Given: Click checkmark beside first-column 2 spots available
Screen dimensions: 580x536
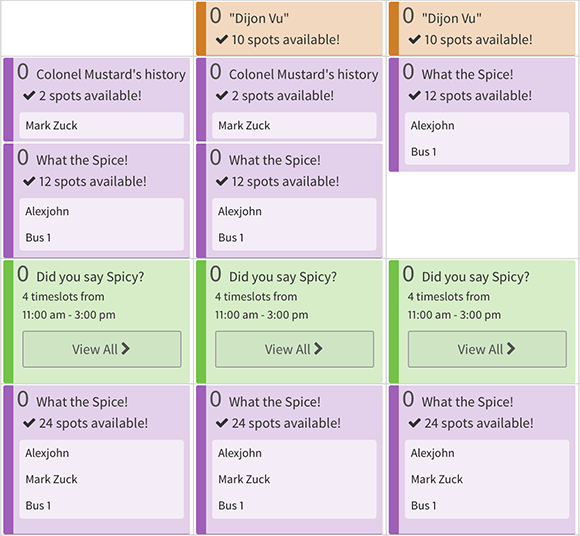Looking at the screenshot, I should click(x=29, y=96).
